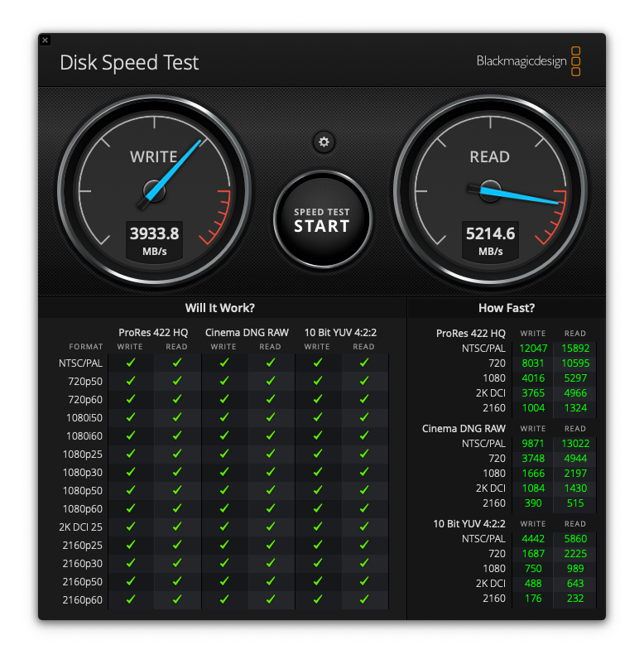This screenshot has width=644, height=664.
Task: Click the Cinema DNG 1080 read value 2197
Action: (575, 474)
